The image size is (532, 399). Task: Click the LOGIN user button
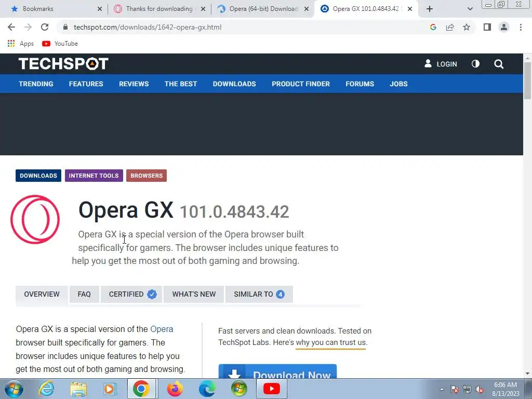pyautogui.click(x=441, y=64)
